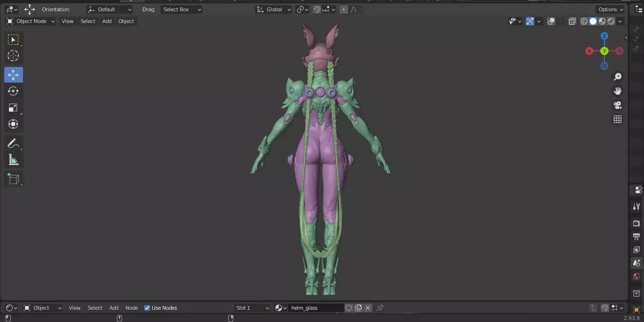This screenshot has height=322, width=644.
Task: Toggle node editor snap magnet
Action: (x=605, y=308)
